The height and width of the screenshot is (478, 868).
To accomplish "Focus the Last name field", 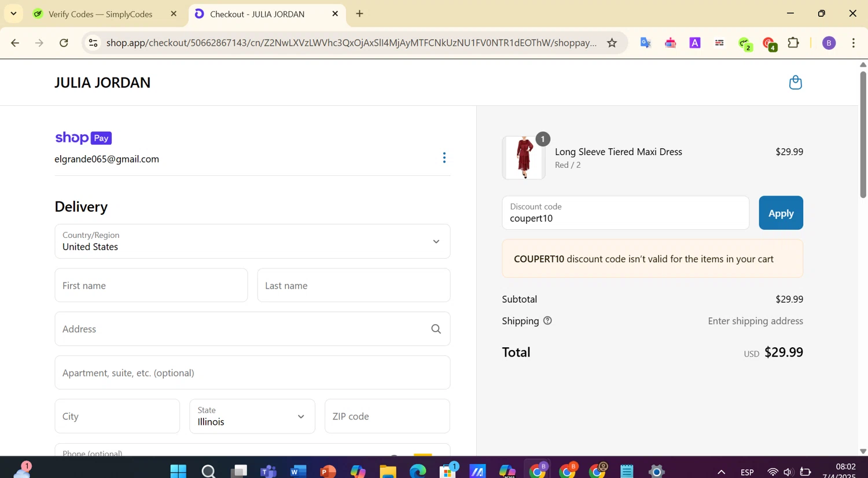I will pos(354,285).
